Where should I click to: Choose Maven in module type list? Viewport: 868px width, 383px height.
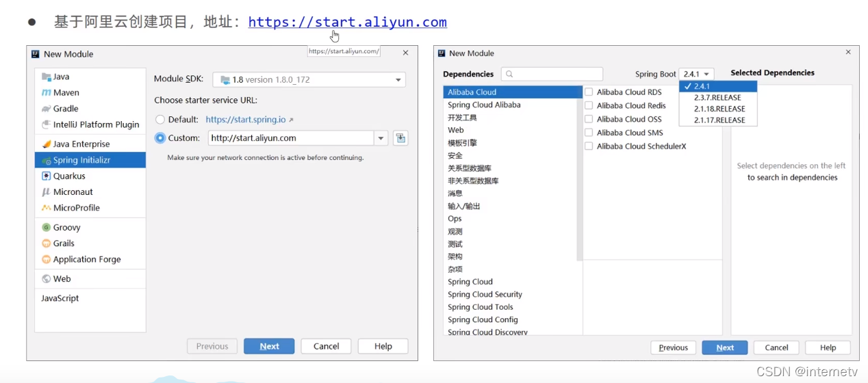(x=90, y=92)
